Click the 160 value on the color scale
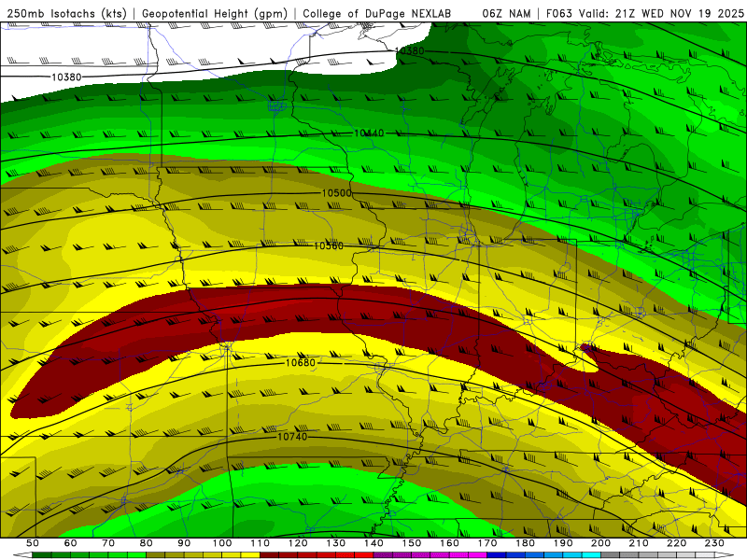The width and height of the screenshot is (747, 560). point(450,543)
